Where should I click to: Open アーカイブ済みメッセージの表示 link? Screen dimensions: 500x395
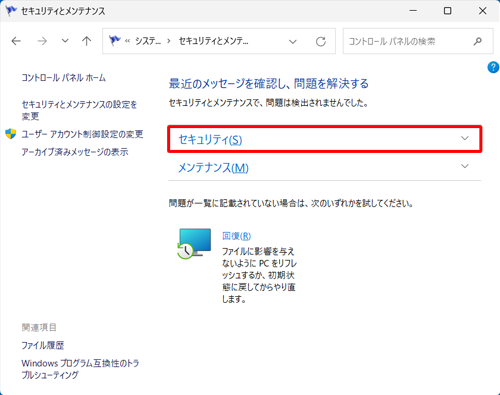[75, 152]
